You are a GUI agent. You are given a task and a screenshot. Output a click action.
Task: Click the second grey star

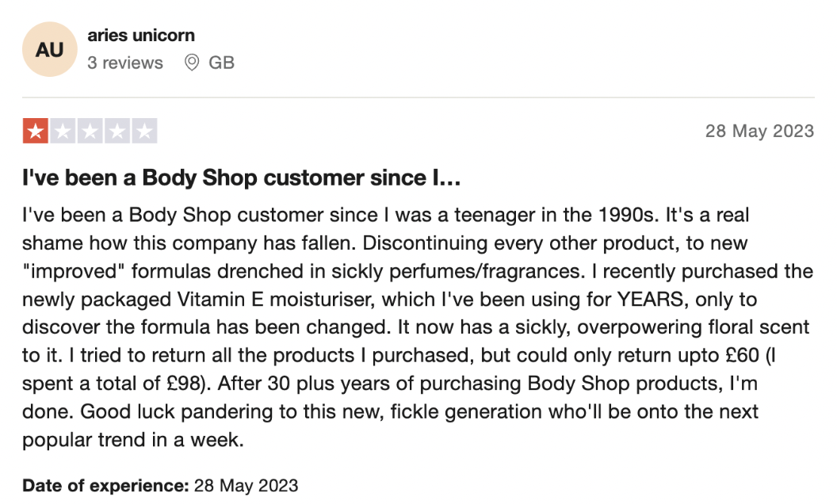[x=63, y=131]
